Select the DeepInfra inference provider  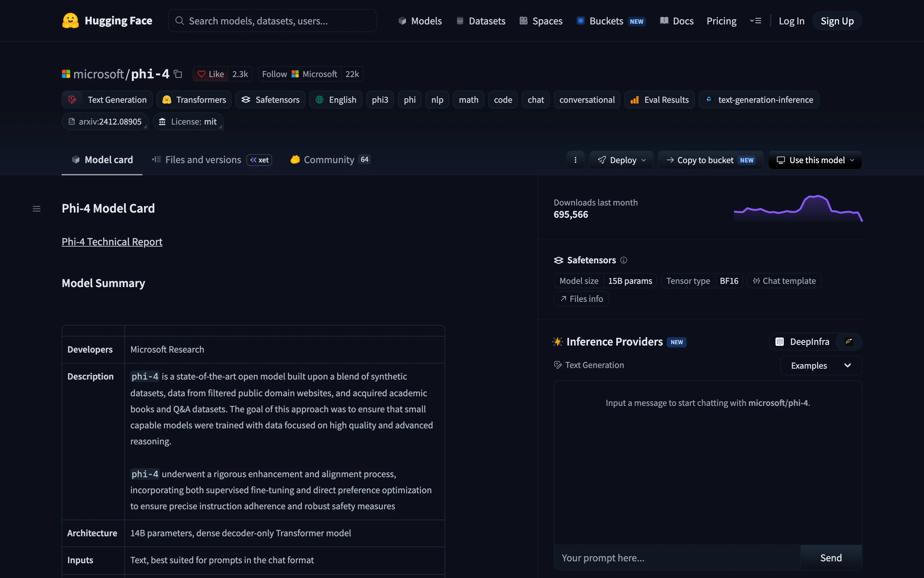[802, 342]
